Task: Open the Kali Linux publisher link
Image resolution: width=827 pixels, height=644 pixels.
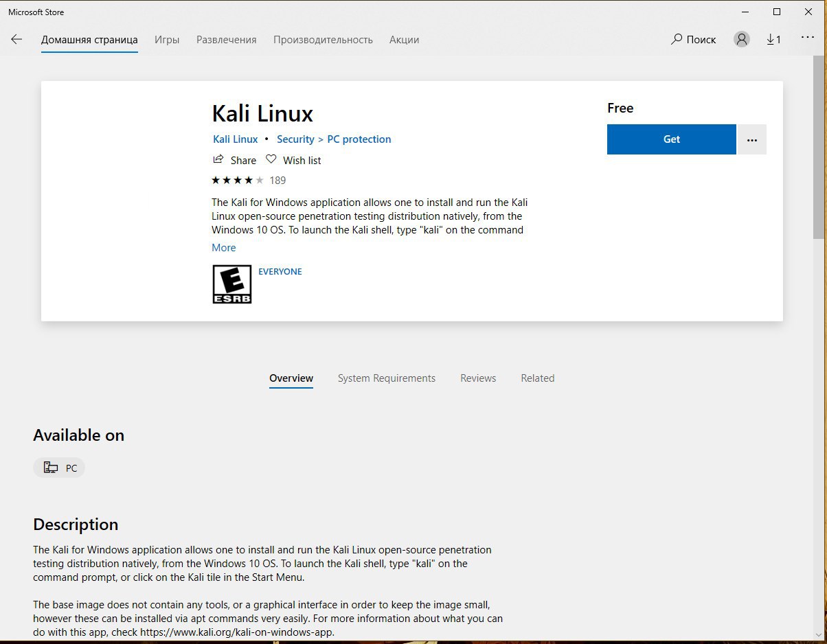Action: (x=236, y=139)
